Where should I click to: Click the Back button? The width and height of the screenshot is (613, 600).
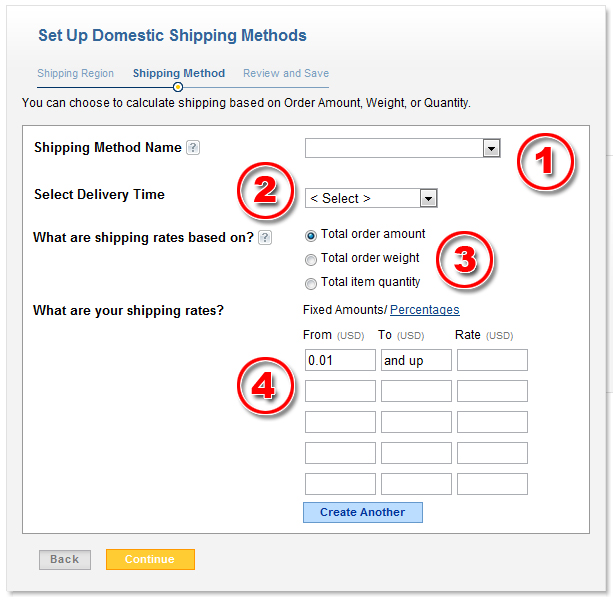point(65,560)
